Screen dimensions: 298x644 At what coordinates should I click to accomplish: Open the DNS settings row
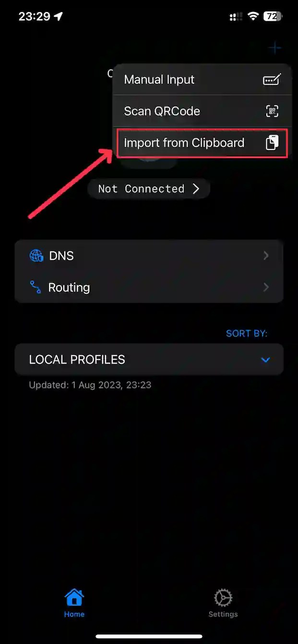[149, 256]
